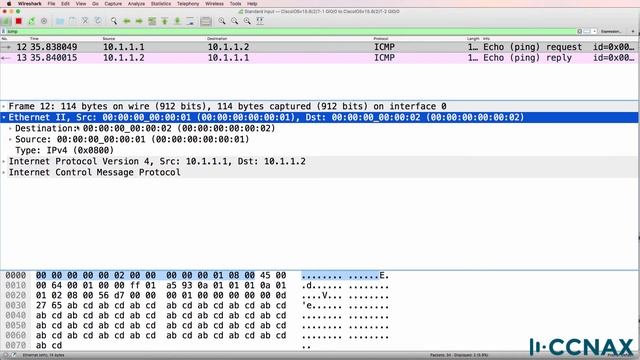The height and width of the screenshot is (360, 640).
Task: Click the display filter field containing icmp
Action: pos(291,31)
